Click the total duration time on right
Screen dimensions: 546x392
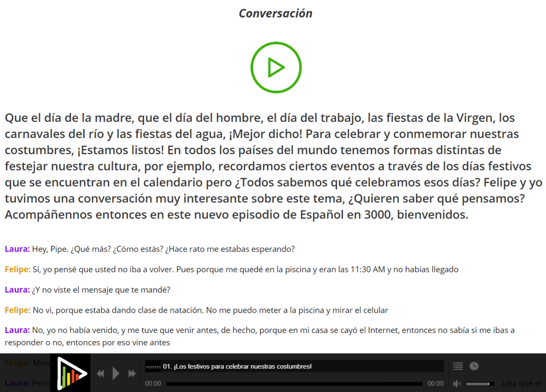coord(435,384)
